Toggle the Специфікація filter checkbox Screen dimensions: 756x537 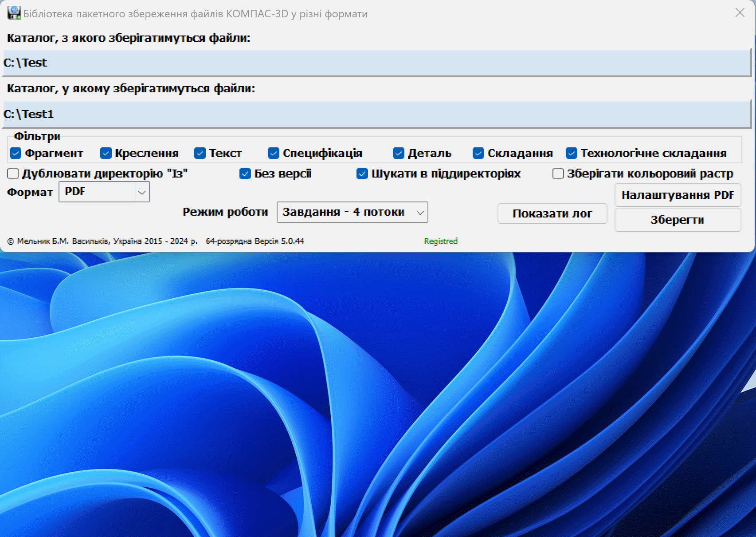(x=274, y=153)
